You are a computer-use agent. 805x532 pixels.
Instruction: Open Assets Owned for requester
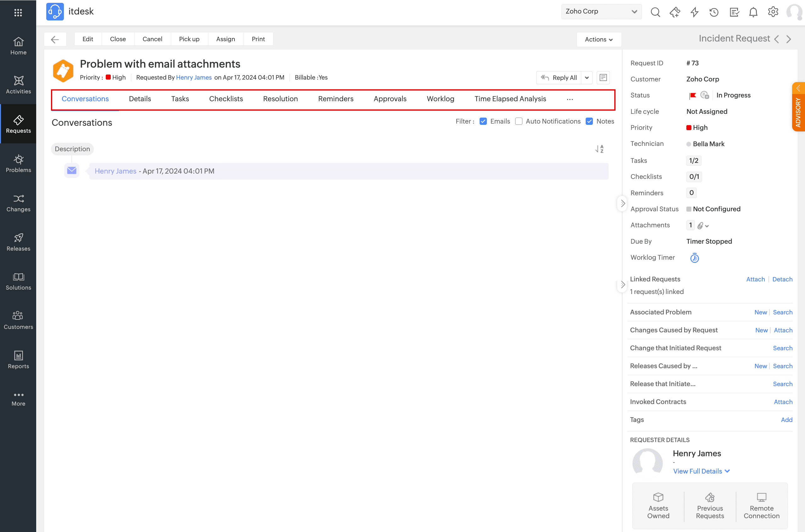point(658,506)
